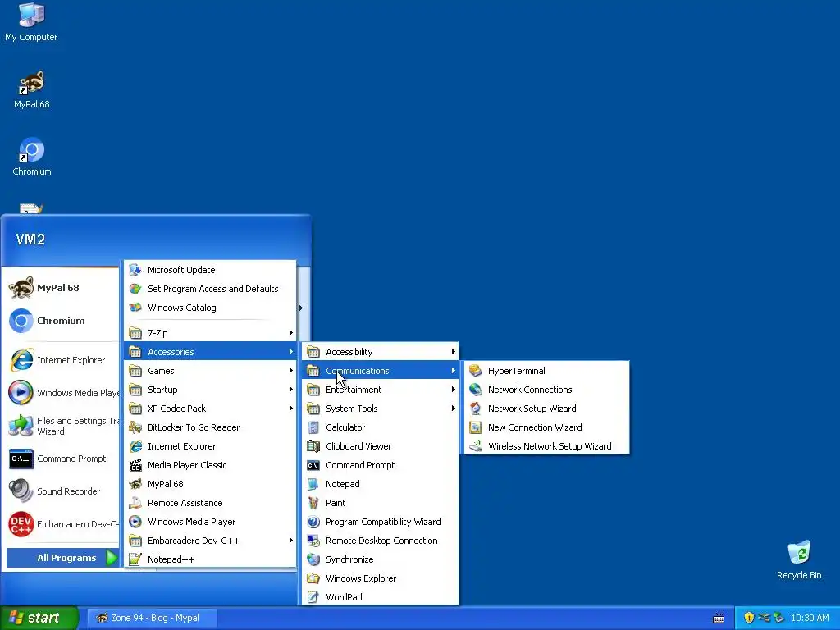Open Network Connections item
This screenshot has height=630, width=840.
point(546,390)
